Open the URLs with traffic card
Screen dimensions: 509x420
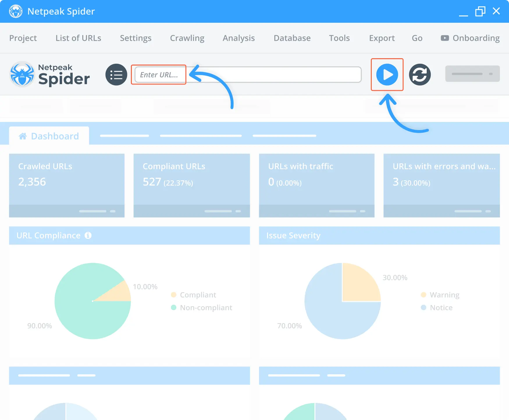316,185
